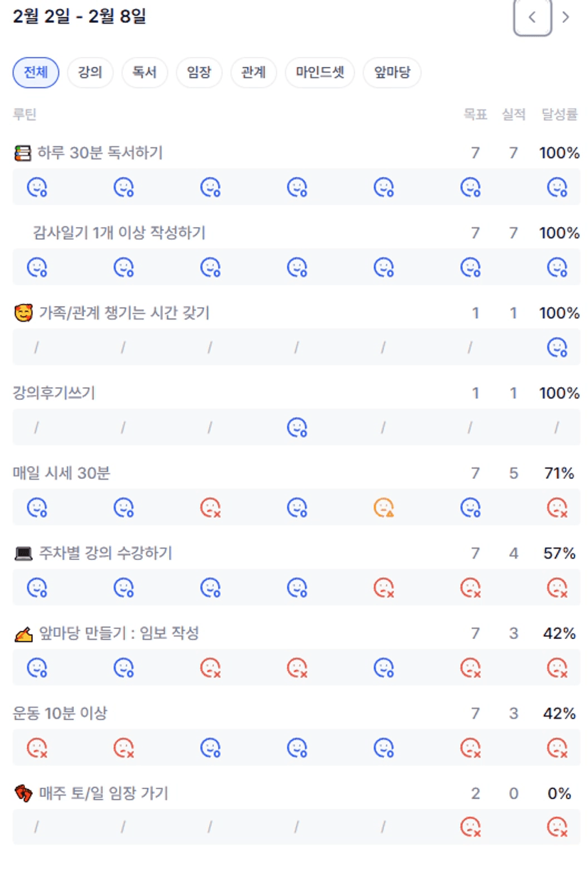The width and height of the screenshot is (588, 873).
Task: Select the 전체 filter tab
Action: (36, 73)
